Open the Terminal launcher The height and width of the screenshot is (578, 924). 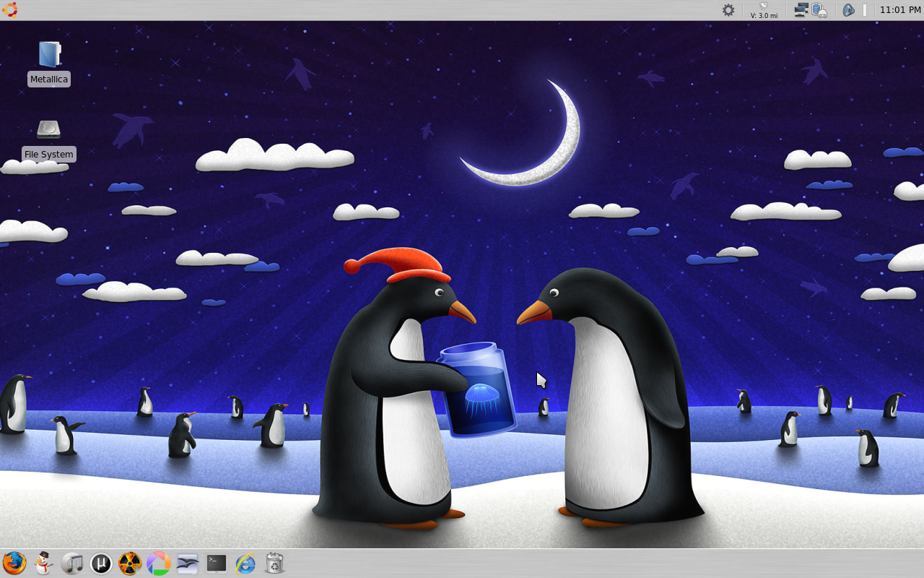point(217,563)
